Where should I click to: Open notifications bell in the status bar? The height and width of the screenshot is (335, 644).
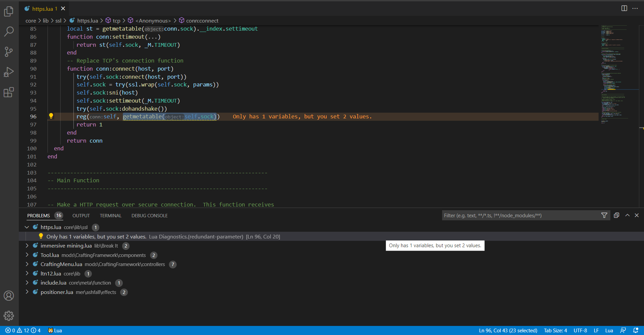tap(636, 330)
